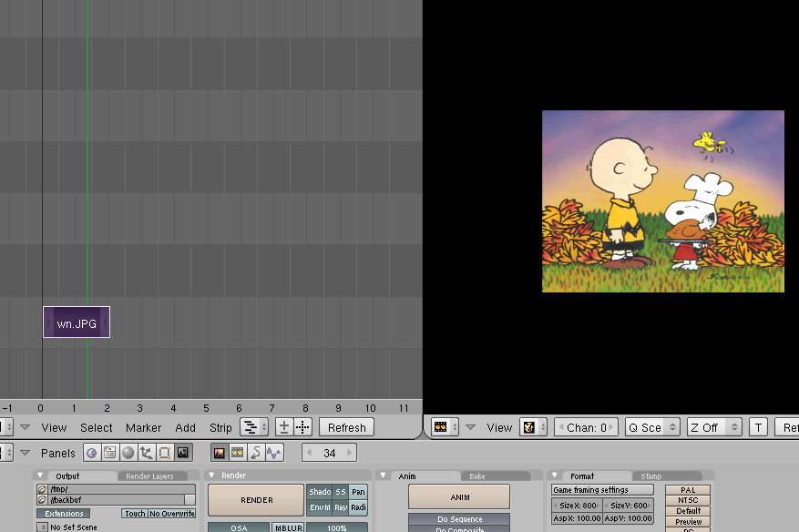Select the Logic context icon in Panels
Image resolution: width=799 pixels, height=532 pixels.
tap(92, 453)
